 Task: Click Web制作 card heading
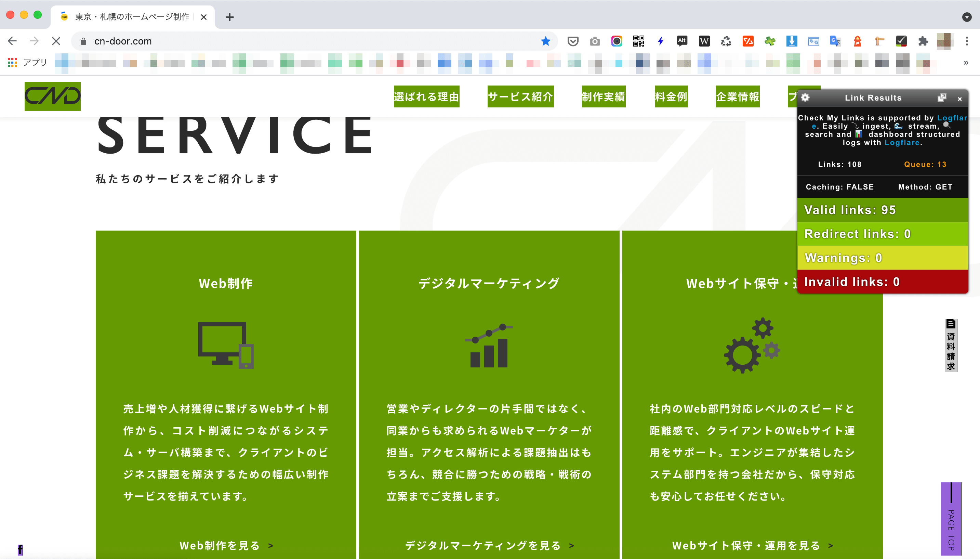point(226,283)
